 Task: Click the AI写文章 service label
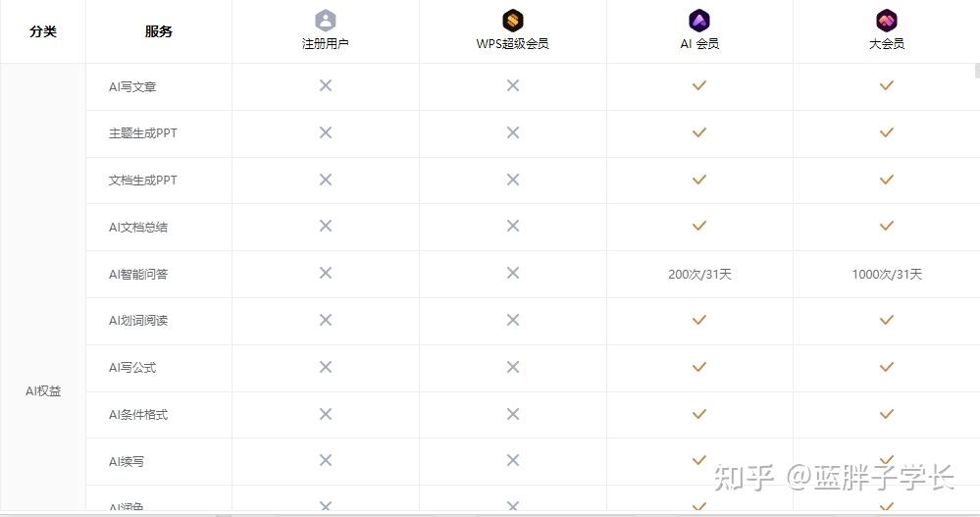click(132, 87)
